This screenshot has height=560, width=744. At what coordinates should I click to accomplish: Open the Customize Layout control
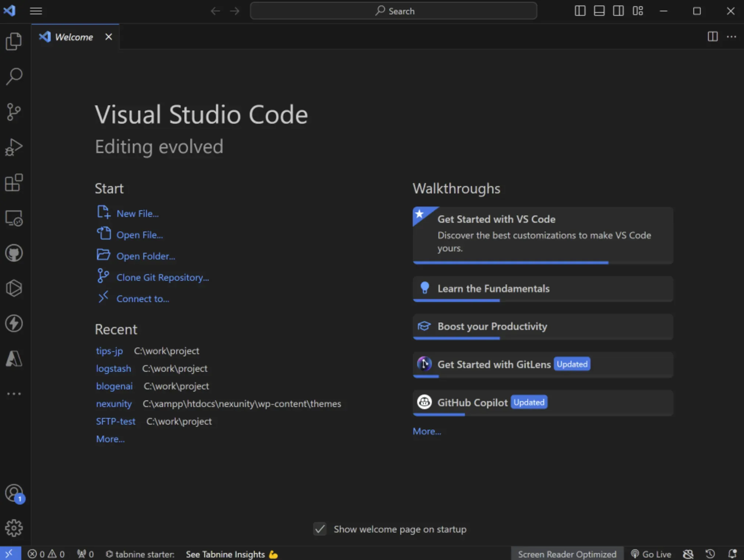click(638, 11)
